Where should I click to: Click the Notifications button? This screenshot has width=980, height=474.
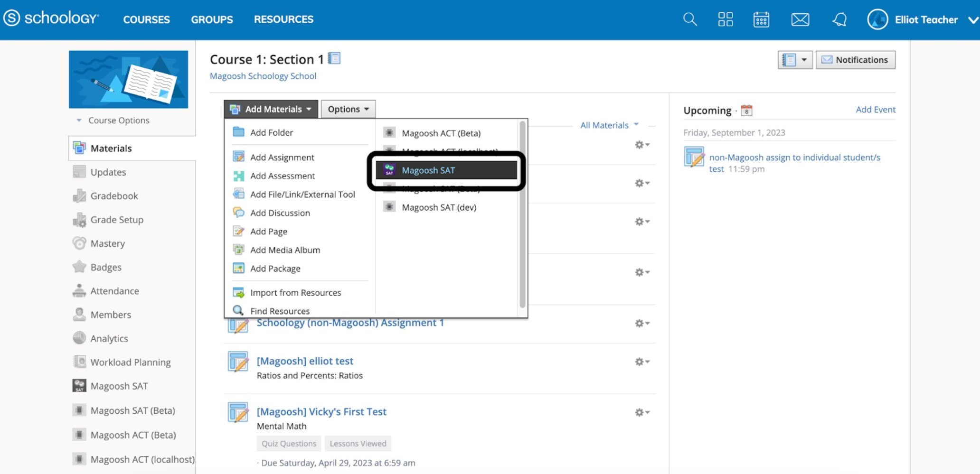click(855, 60)
